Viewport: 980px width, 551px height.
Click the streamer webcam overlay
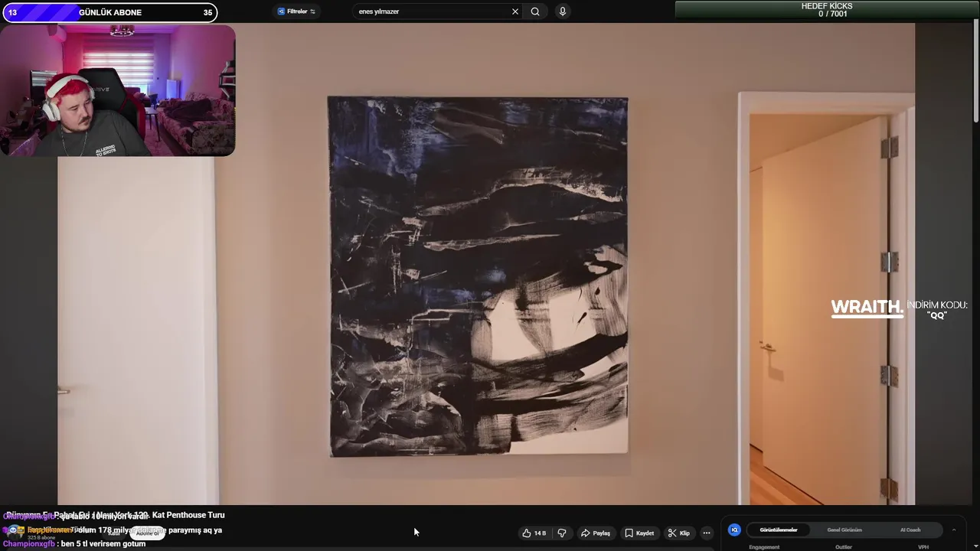pos(118,90)
